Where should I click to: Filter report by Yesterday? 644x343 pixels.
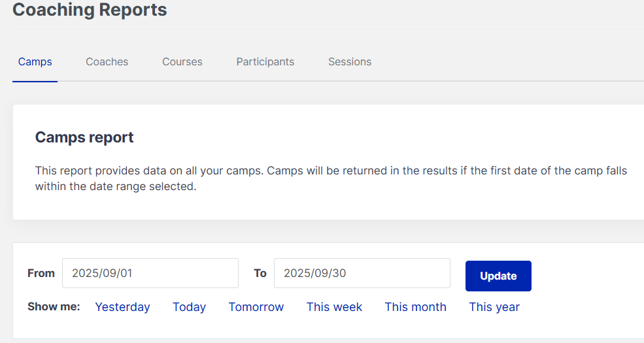point(122,307)
